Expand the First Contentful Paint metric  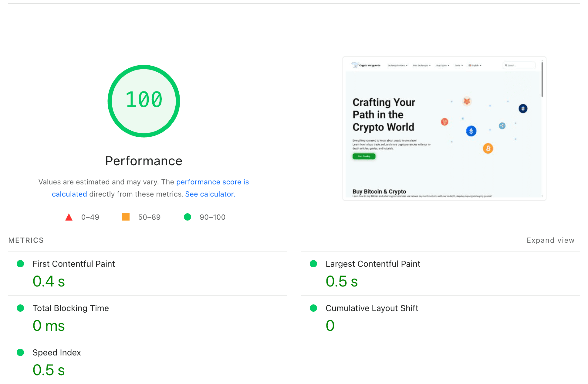(x=74, y=264)
